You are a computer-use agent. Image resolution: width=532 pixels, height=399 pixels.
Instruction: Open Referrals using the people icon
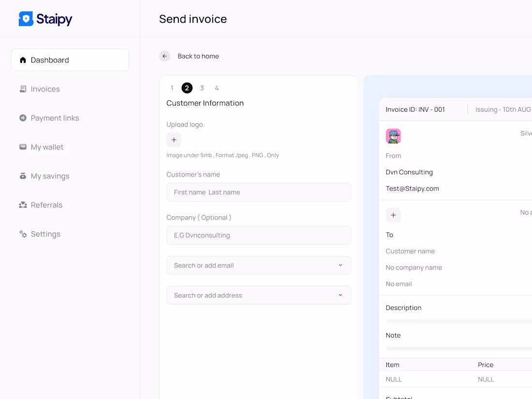click(x=22, y=205)
